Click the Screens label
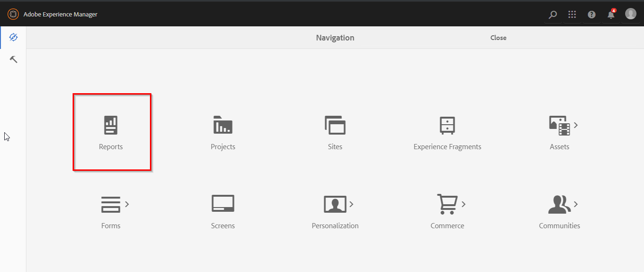This screenshot has width=644, height=272. 223,226
